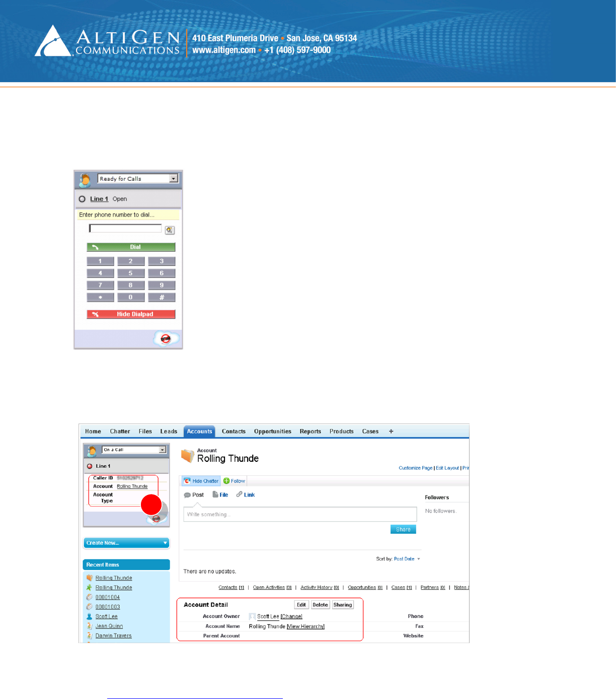Click the green lead icon in Recent Items
This screenshot has height=699, width=616.
[x=90, y=587]
